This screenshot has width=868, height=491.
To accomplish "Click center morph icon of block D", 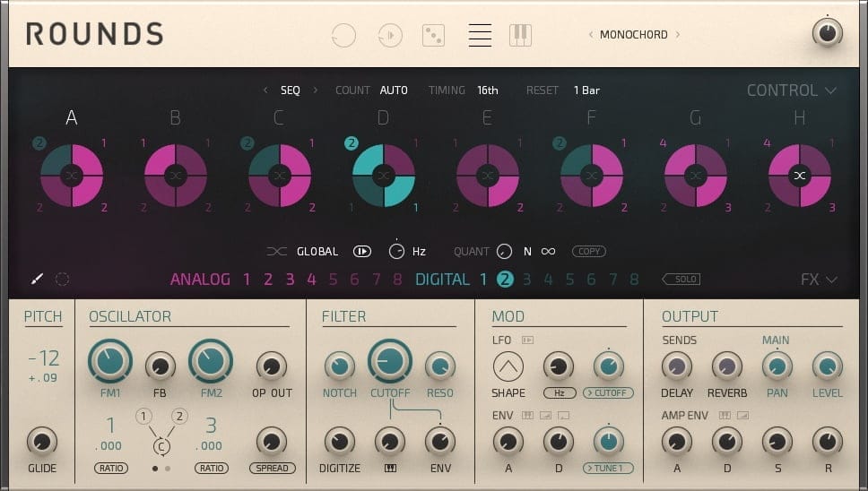I will [x=383, y=176].
